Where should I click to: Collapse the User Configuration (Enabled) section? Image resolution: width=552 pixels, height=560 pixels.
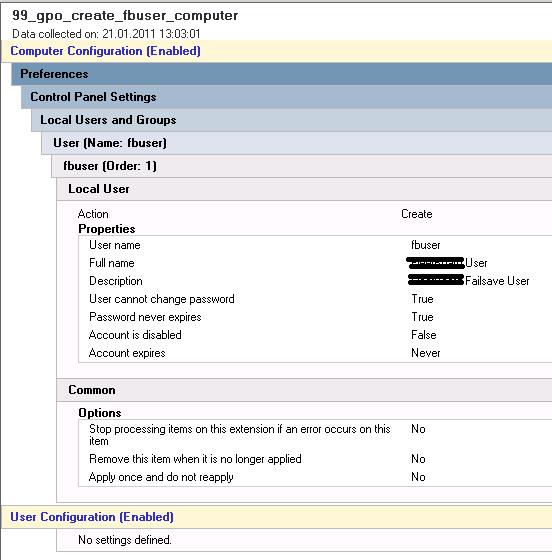[x=277, y=517]
